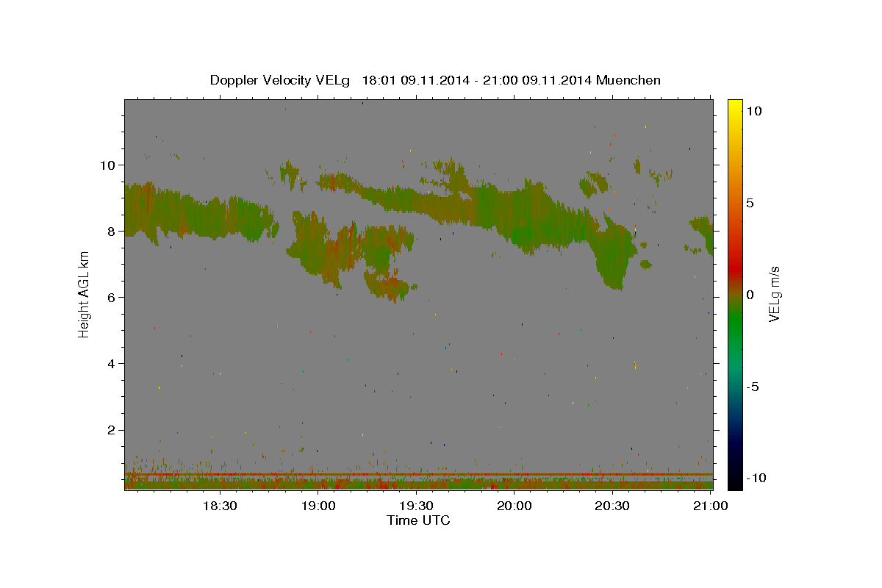The image size is (882, 588).
Task: Click the '19:30' time axis label
Action: pos(416,506)
